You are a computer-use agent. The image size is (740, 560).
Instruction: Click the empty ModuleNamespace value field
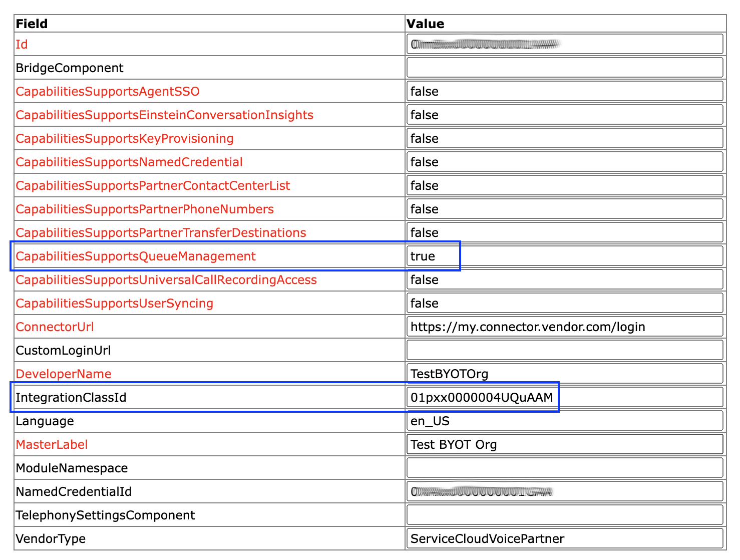click(x=564, y=468)
